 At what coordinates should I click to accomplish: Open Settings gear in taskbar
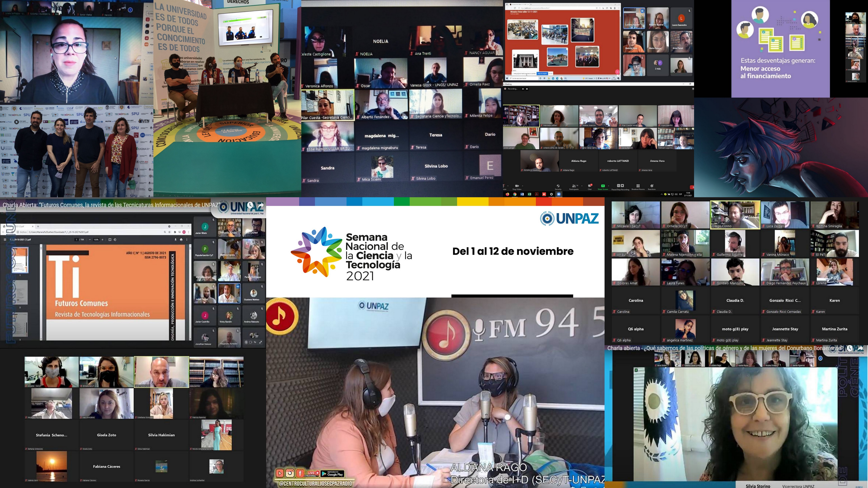click(552, 194)
